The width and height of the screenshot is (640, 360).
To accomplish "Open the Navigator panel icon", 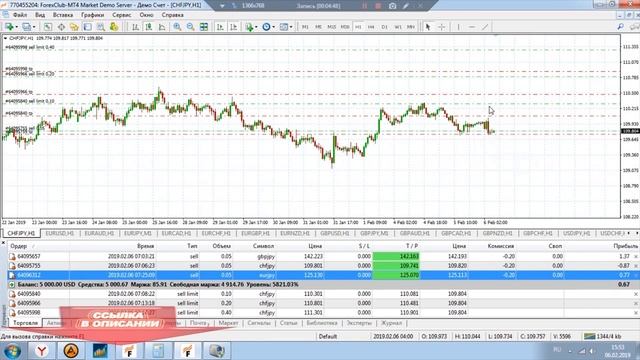I will pyautogui.click(x=74, y=27).
